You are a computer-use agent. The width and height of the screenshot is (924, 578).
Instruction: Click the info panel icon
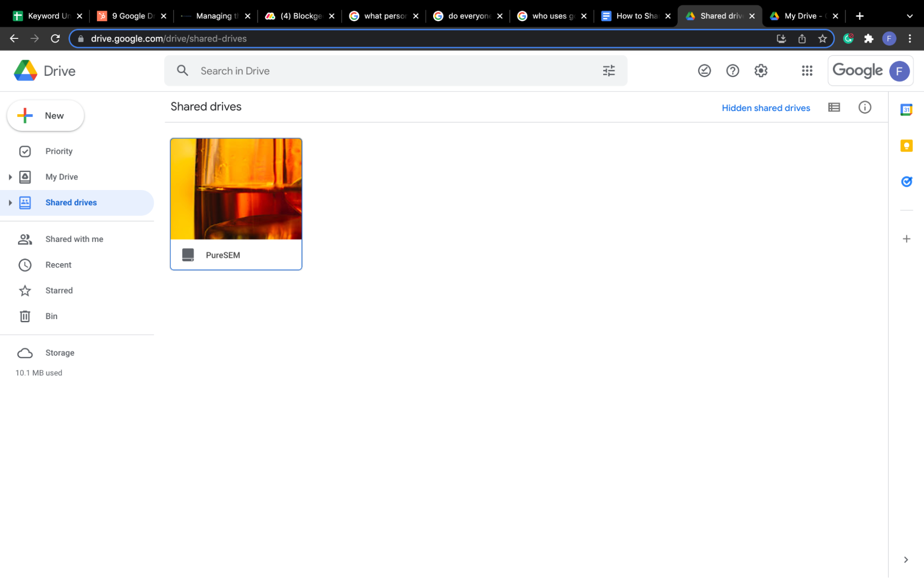[x=865, y=107]
